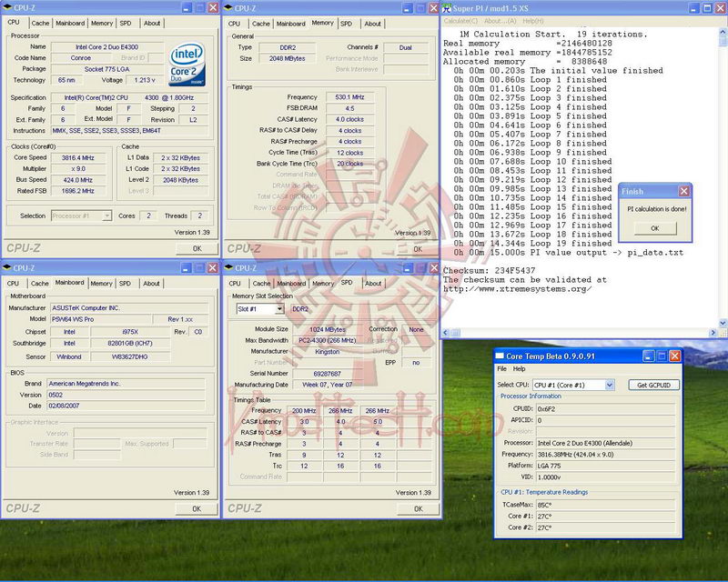
Task: Click the Get GCPUID button
Action: 653,385
